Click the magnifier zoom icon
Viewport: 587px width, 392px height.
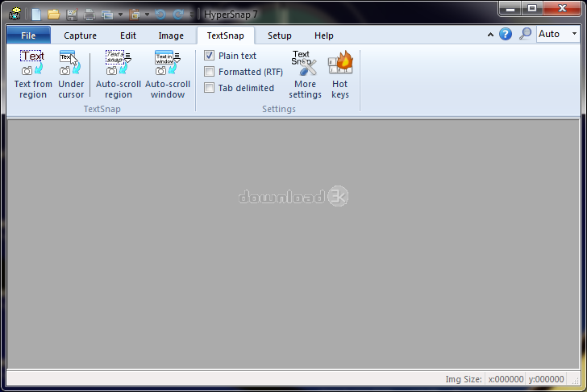tap(525, 34)
